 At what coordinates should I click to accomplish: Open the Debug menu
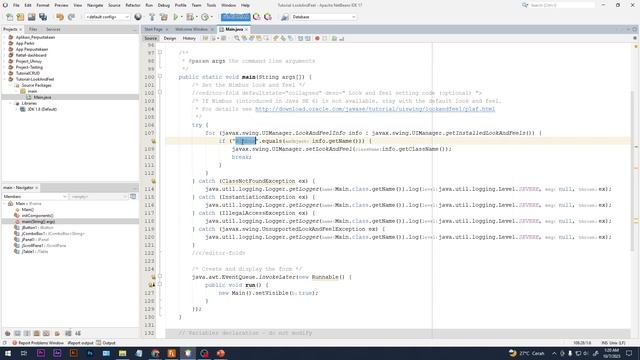click(x=164, y=5)
